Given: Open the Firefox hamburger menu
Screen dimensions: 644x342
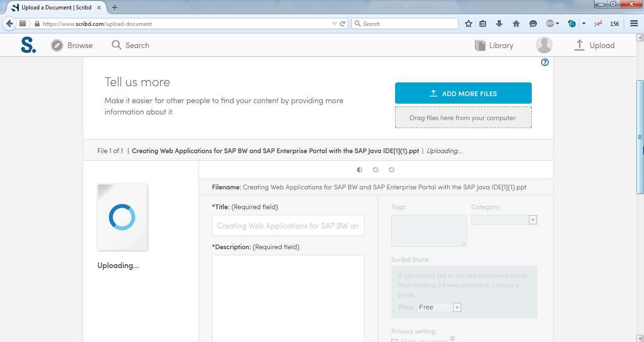Looking at the screenshot, I should (634, 24).
